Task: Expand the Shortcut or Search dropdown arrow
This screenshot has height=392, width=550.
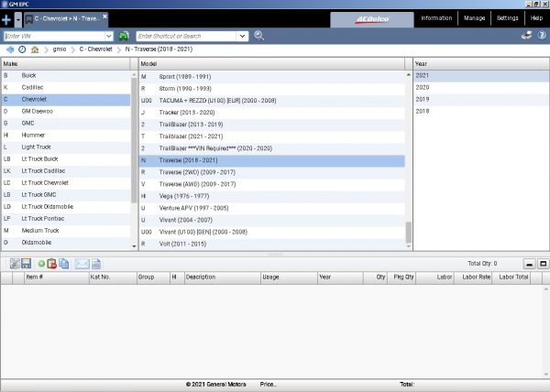Action: point(242,36)
